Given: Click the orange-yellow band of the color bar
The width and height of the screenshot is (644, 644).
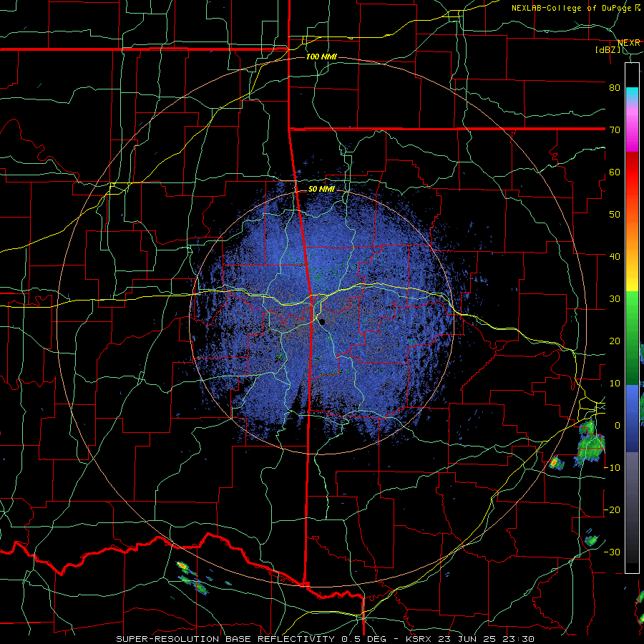Looking at the screenshot, I should (x=632, y=243).
